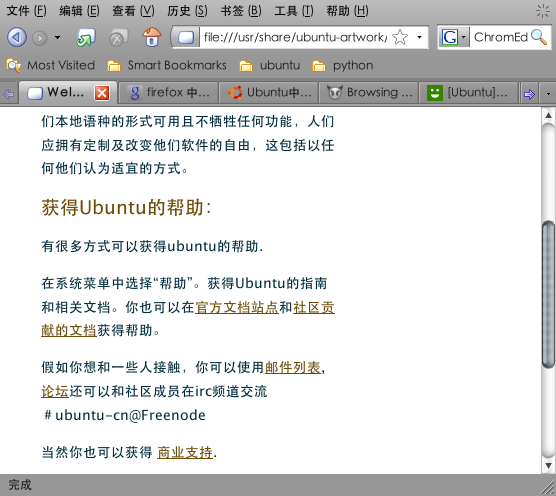
Task: Open the ubuntu bookmarks folder
Action: (269, 66)
